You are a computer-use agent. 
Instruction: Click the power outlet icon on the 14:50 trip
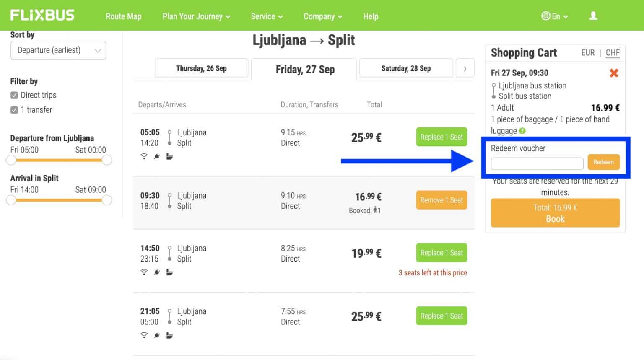157,272
